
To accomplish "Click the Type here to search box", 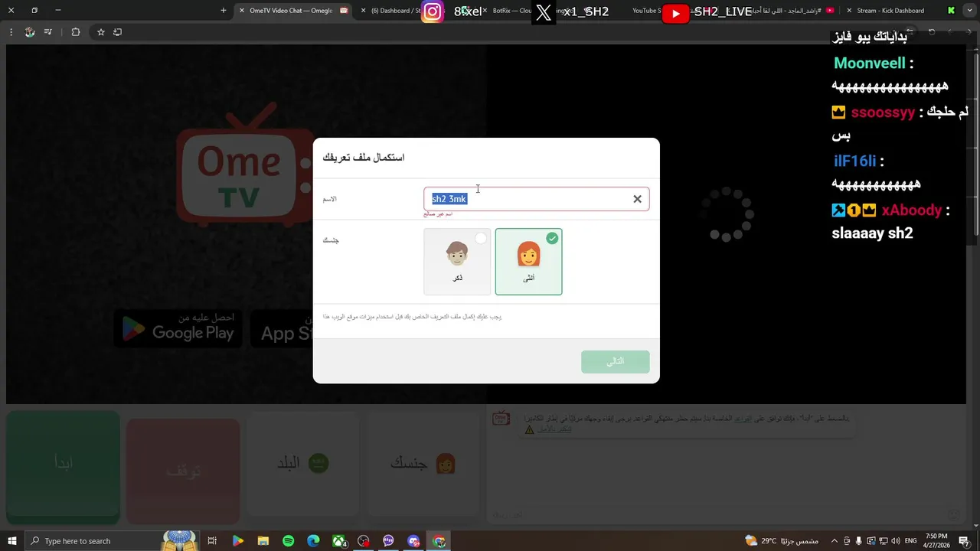I will point(111,541).
